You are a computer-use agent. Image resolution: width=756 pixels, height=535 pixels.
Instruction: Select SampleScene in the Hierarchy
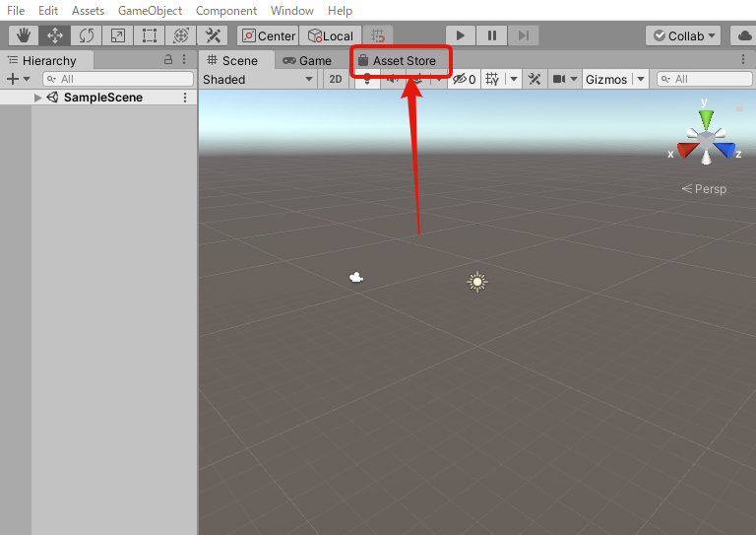click(x=103, y=98)
